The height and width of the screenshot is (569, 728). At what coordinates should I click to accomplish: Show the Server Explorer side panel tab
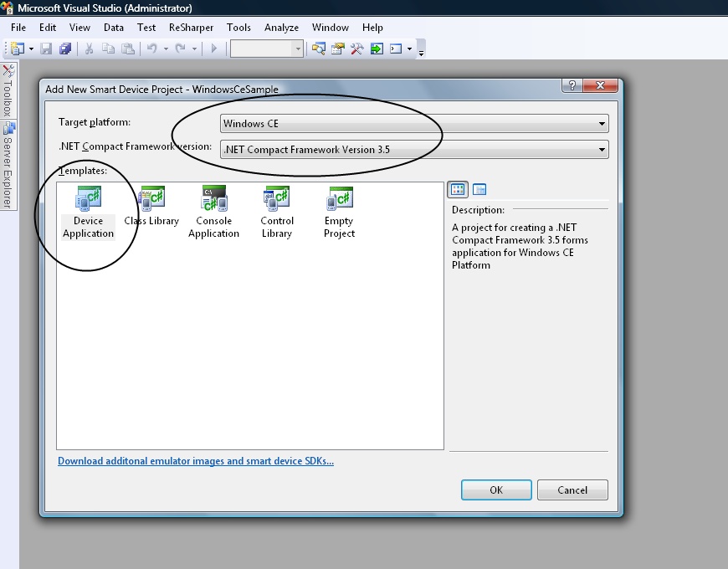8,165
